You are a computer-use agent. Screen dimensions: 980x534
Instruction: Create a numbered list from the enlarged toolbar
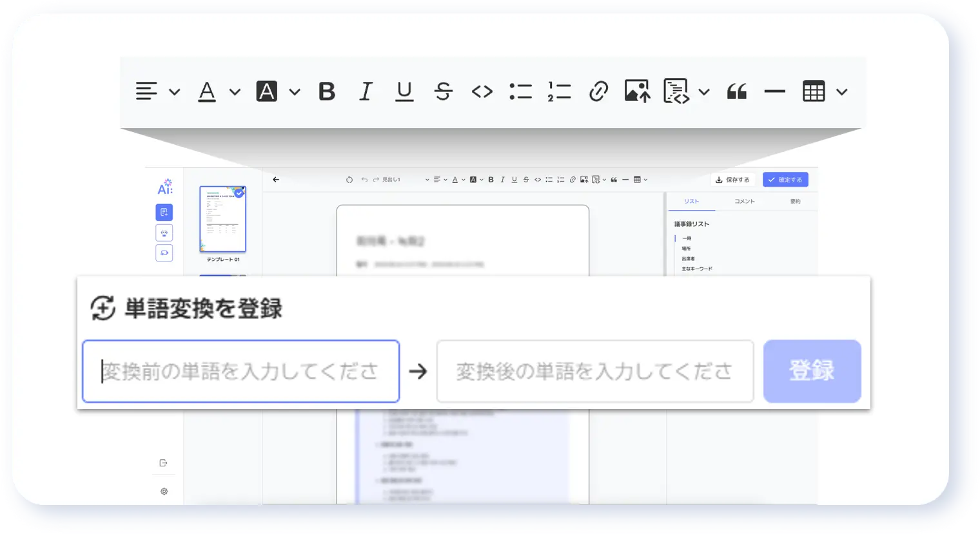pos(559,91)
